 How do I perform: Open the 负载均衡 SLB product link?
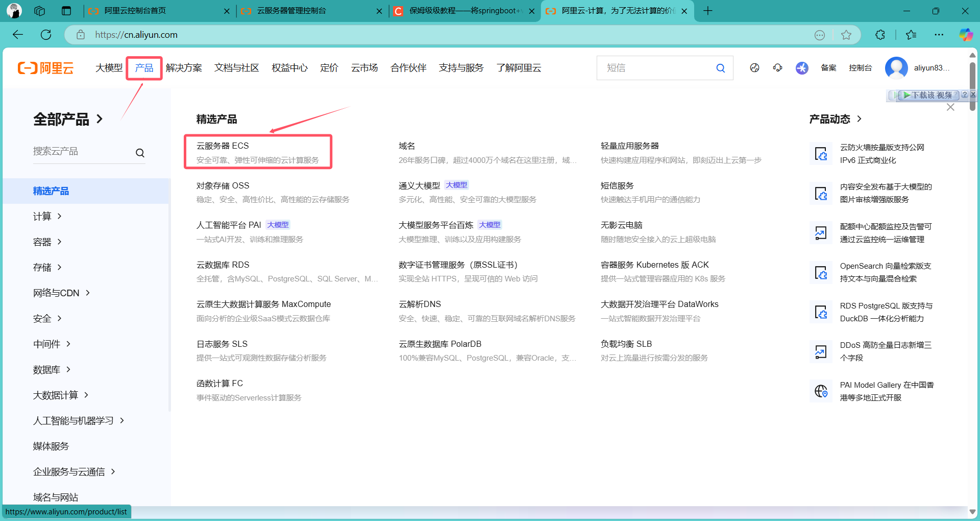click(x=626, y=344)
